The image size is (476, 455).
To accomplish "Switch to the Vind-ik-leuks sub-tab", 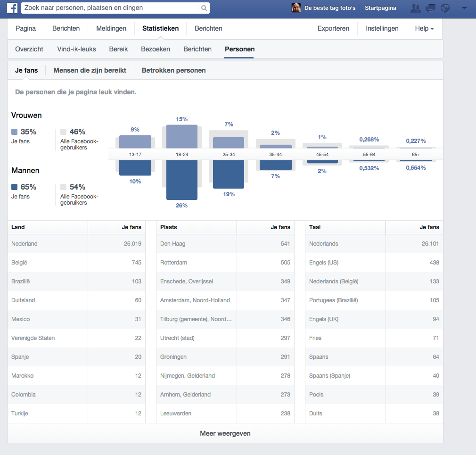I will [76, 49].
